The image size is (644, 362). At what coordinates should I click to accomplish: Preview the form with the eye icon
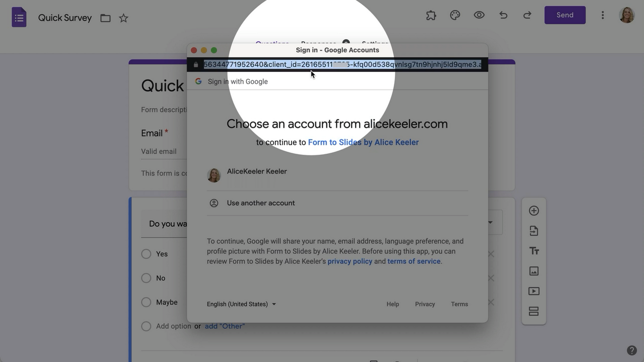tap(479, 15)
